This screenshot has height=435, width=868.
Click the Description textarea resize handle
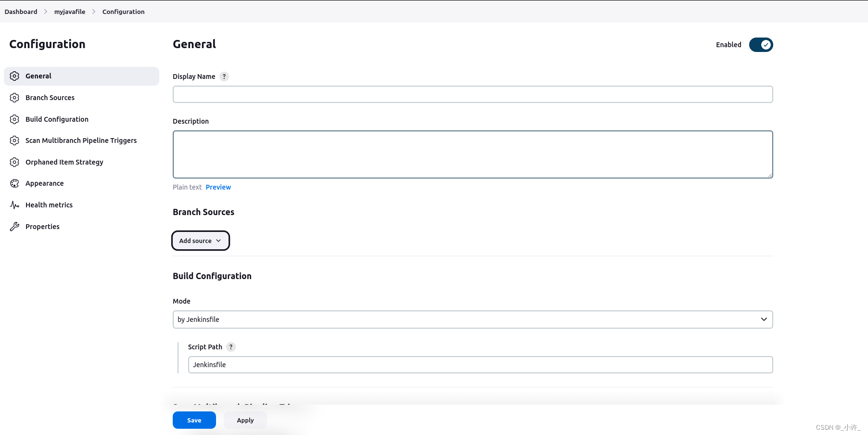click(x=770, y=175)
